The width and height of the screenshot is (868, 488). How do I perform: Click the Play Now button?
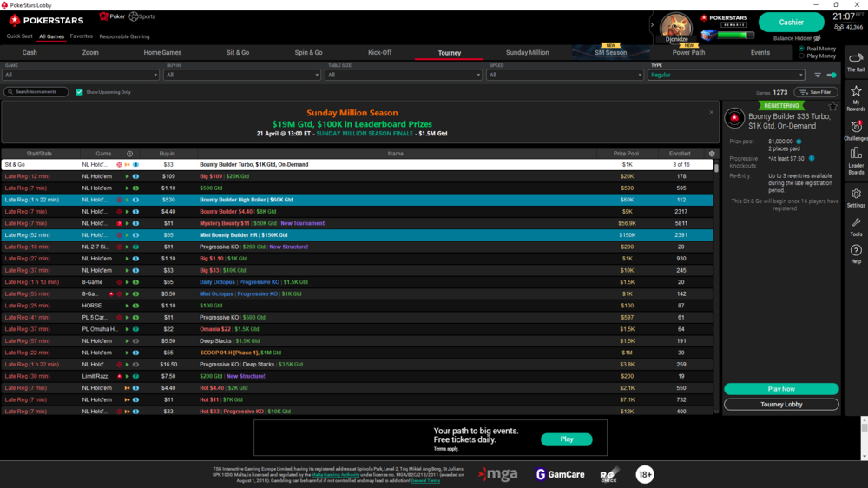[781, 389]
